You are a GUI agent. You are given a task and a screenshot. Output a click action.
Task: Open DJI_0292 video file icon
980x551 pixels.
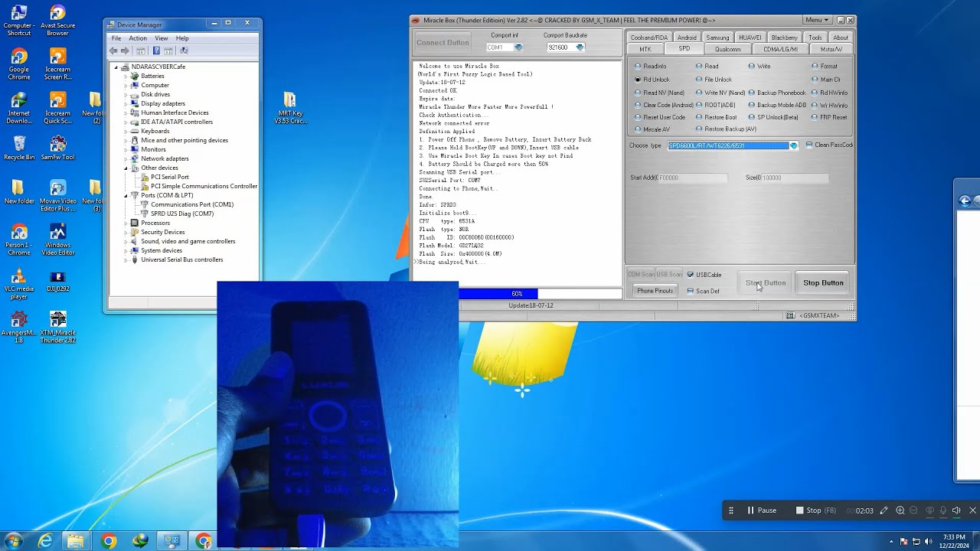point(57,282)
